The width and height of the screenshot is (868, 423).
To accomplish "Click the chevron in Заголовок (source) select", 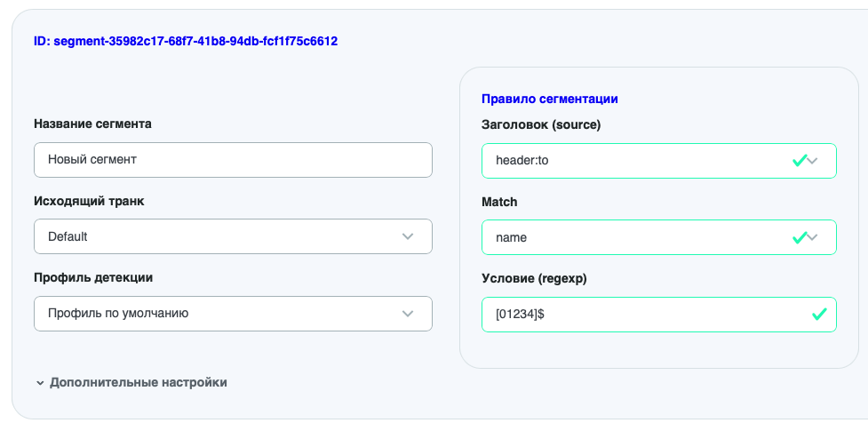I will pyautogui.click(x=812, y=161).
